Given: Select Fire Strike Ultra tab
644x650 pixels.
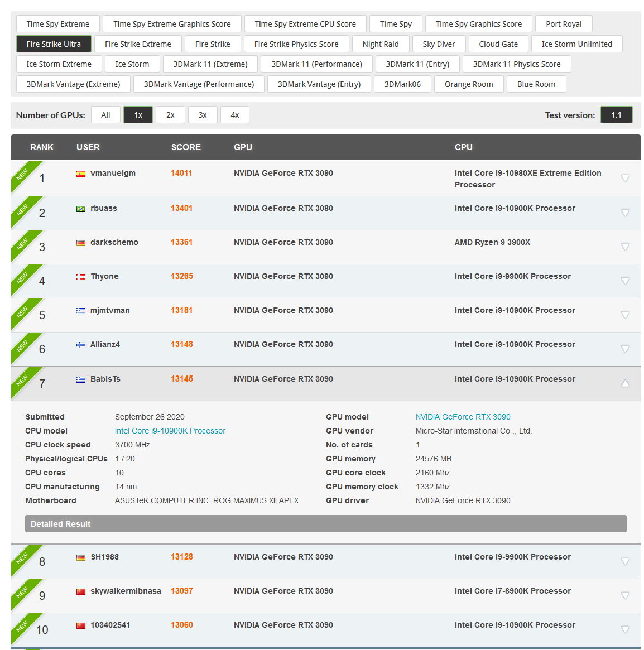Looking at the screenshot, I should coord(54,44).
